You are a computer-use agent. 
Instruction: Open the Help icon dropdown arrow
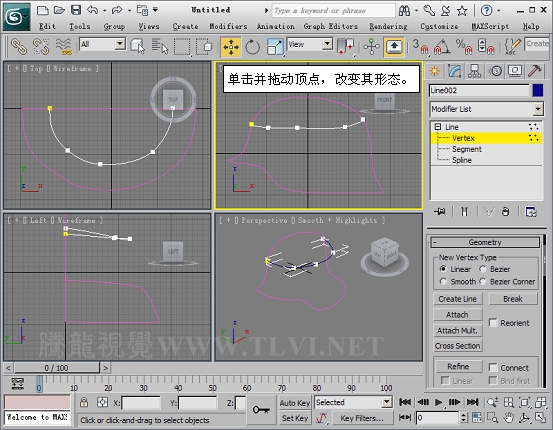click(498, 11)
